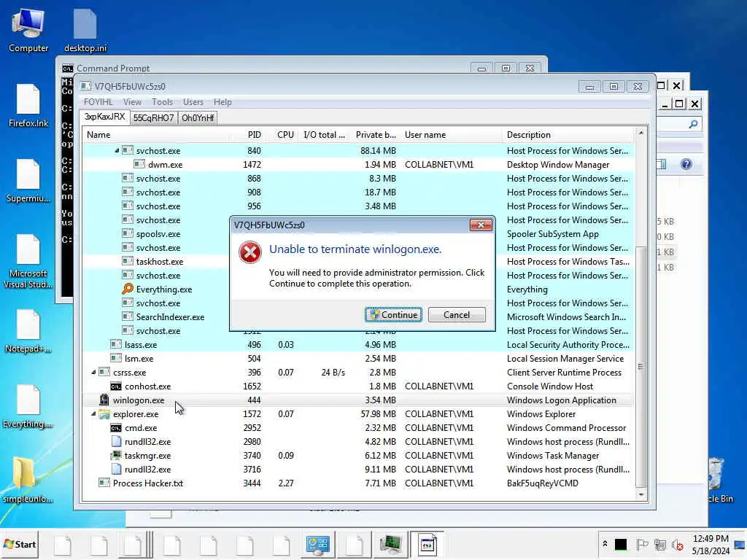Close the error dialog with red X
The height and width of the screenshot is (560, 747).
481,225
